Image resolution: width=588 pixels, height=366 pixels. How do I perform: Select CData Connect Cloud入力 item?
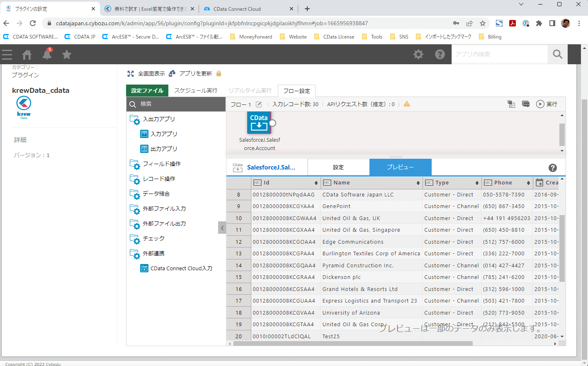[x=181, y=269]
